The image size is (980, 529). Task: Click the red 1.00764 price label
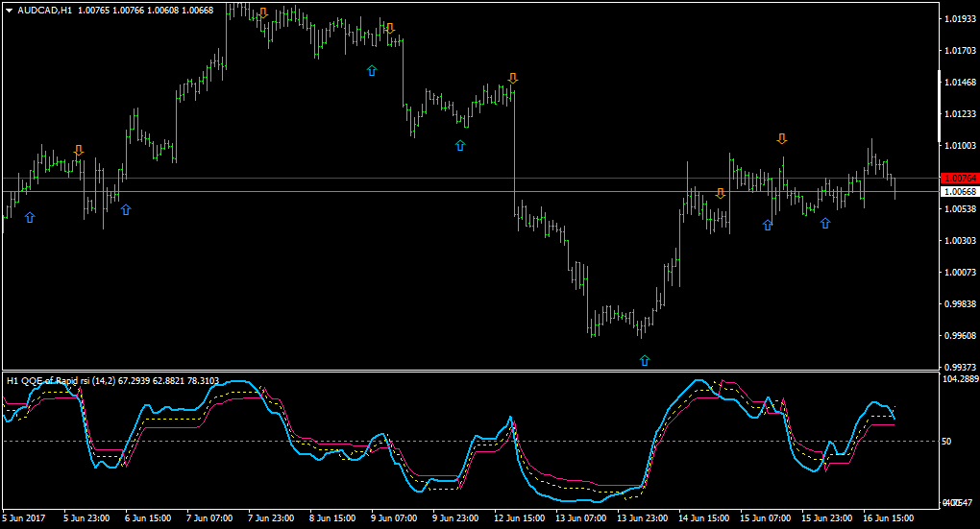click(960, 179)
